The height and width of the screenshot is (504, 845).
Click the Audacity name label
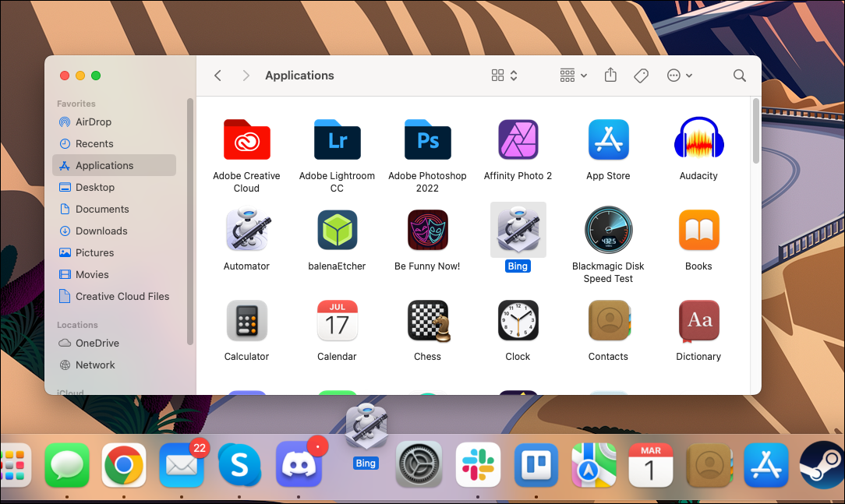coord(698,175)
